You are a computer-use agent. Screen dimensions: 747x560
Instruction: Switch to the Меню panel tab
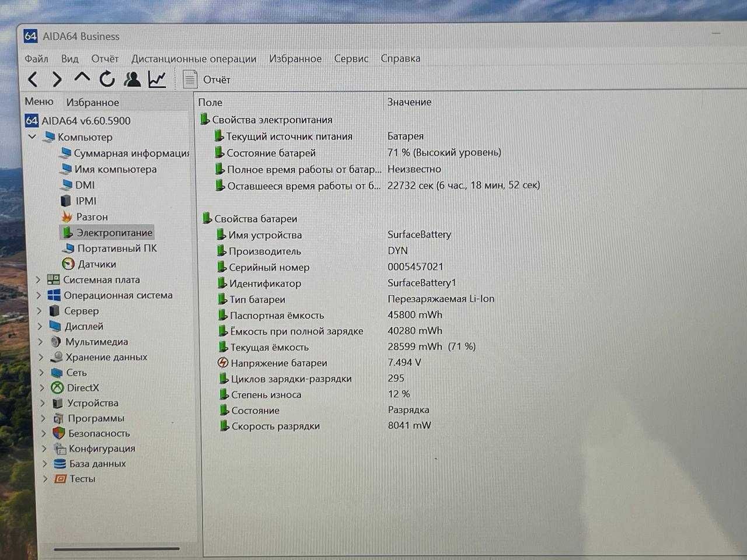click(39, 101)
